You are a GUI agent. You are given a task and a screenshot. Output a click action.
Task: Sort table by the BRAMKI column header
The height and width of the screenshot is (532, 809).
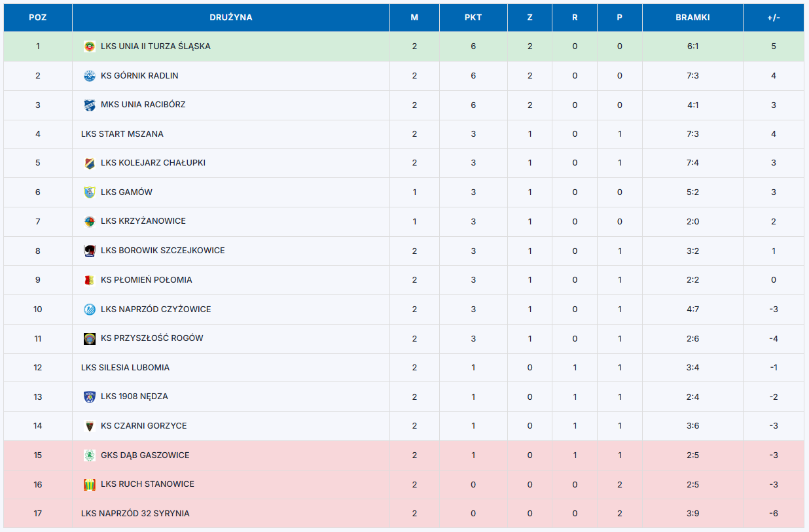[x=692, y=18]
